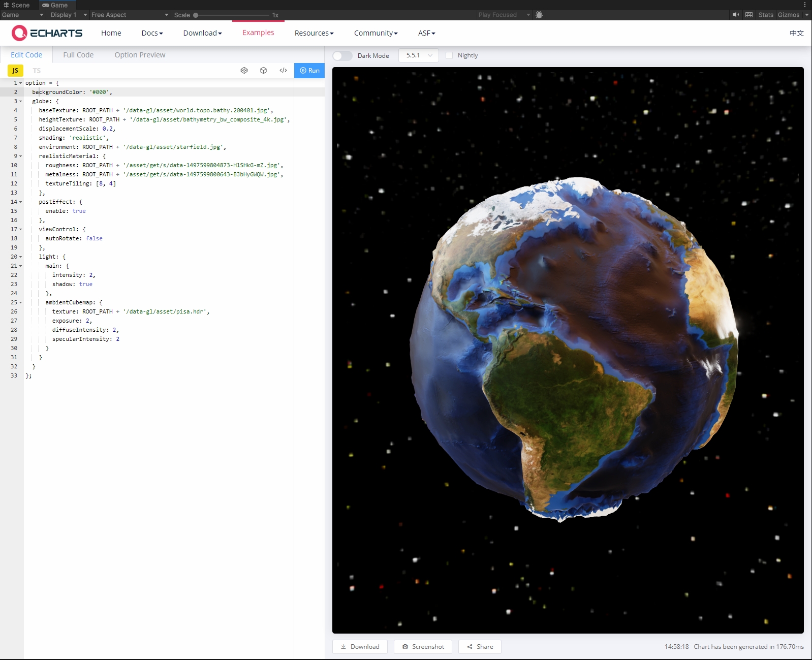The image size is (812, 660).
Task: Open the example in CodeSandbox
Action: pyautogui.click(x=263, y=71)
